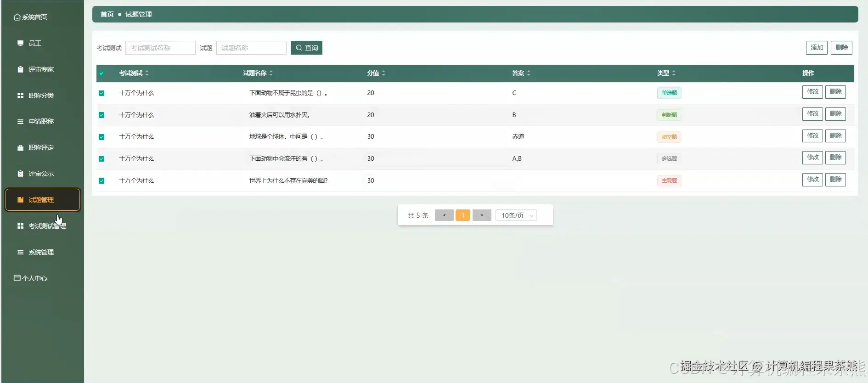Image resolution: width=868 pixels, height=383 pixels.
Task: Uncheck the row 下面动物中会流汗的有
Action: point(101,159)
